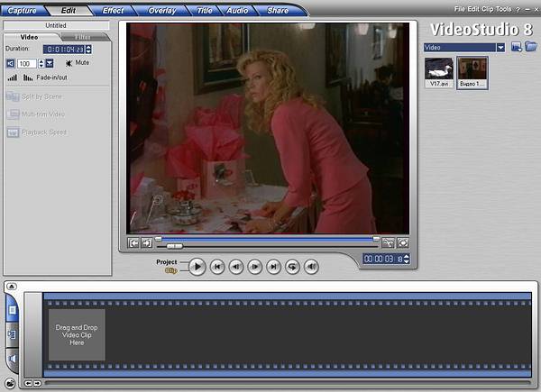Click the timeline panel eject arrow
This screenshot has height=392, width=541.
click(12, 287)
